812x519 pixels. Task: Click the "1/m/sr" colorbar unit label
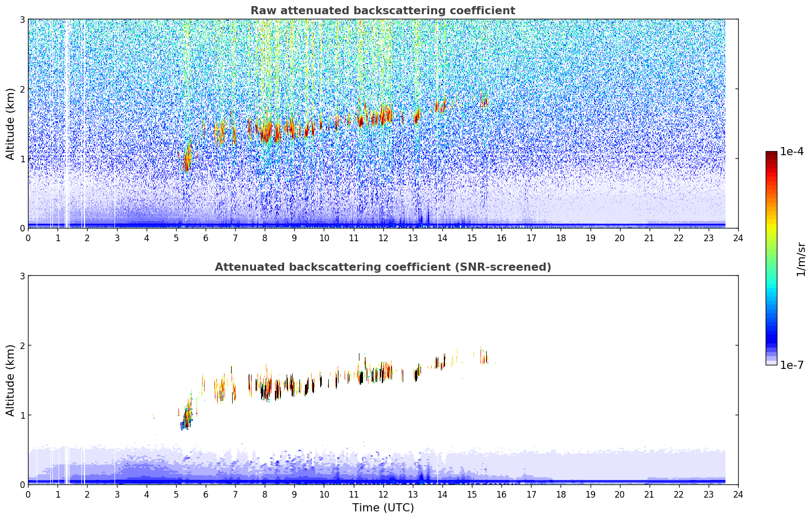coord(801,259)
